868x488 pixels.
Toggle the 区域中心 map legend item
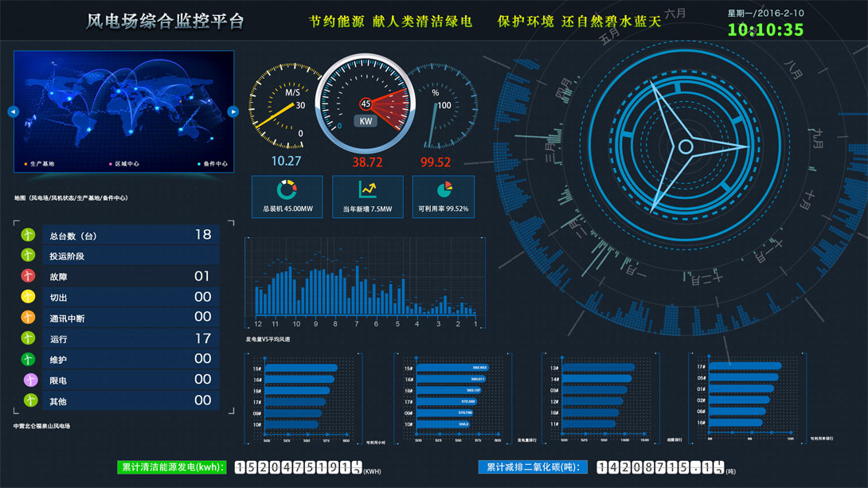(x=124, y=164)
